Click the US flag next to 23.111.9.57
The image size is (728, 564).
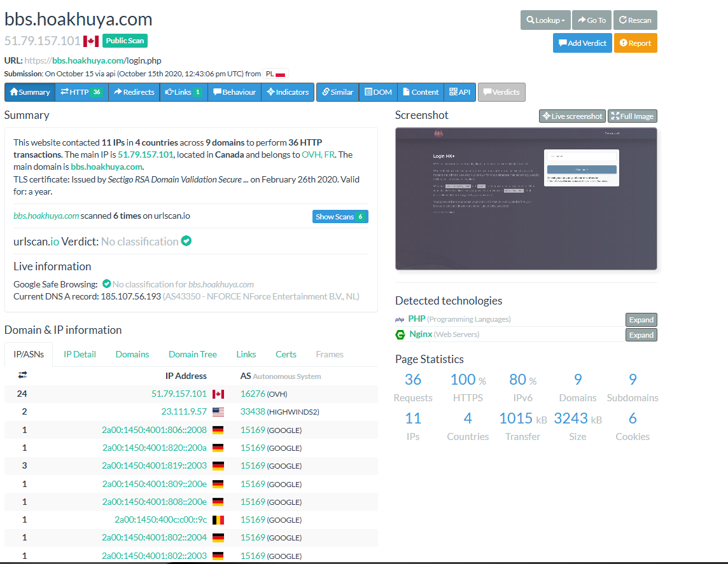[218, 411]
